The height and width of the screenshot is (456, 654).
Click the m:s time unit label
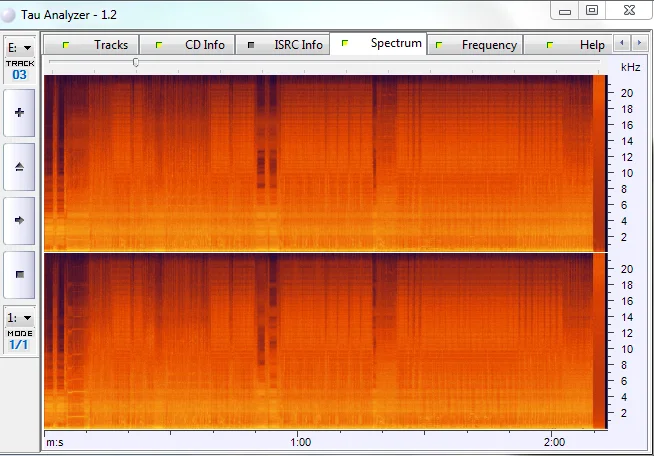pos(55,442)
